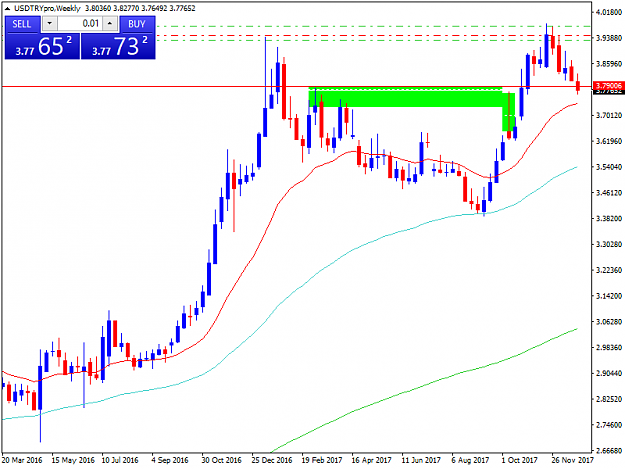Click the 25 Dec 2016 date label

pyautogui.click(x=272, y=460)
